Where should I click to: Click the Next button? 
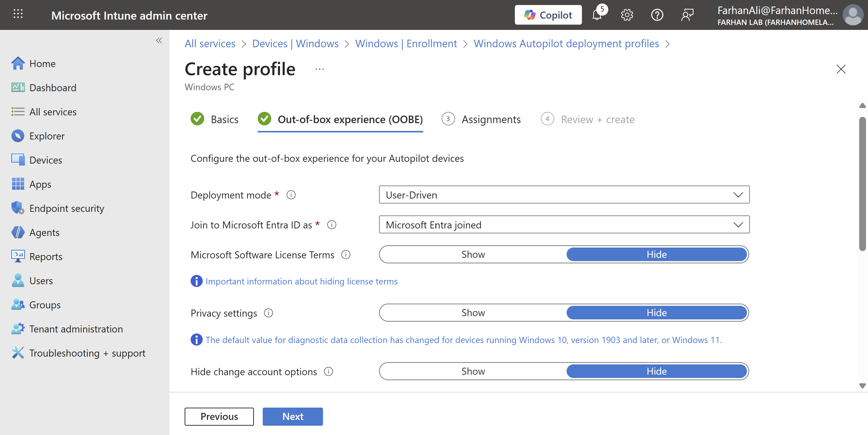coord(293,416)
